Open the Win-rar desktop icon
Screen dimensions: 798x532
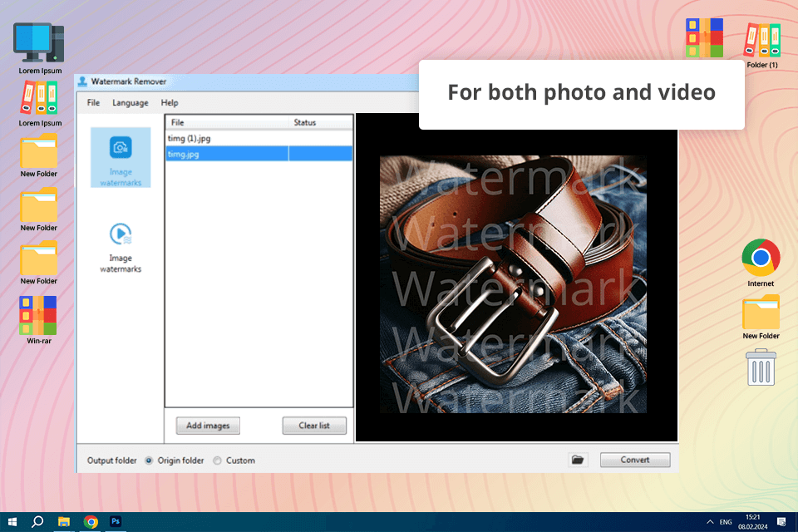(x=39, y=315)
